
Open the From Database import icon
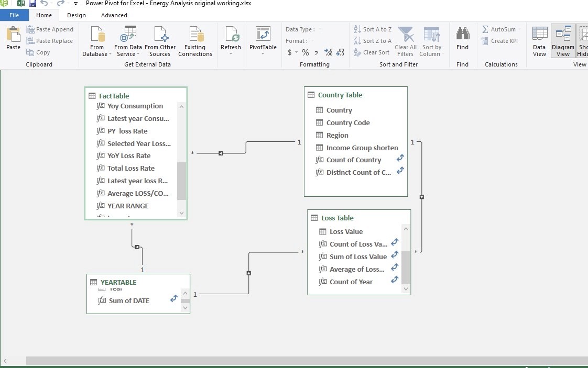[97, 36]
